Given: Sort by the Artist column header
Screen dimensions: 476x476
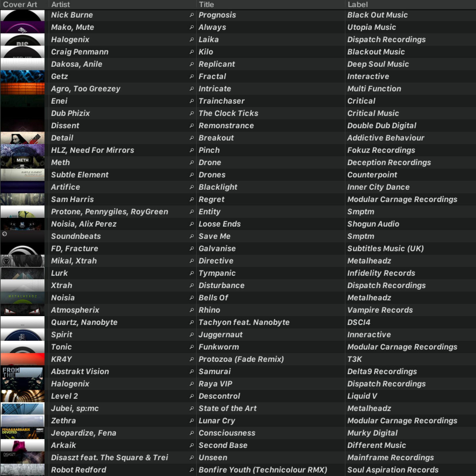Looking at the screenshot, I should coord(61,4).
